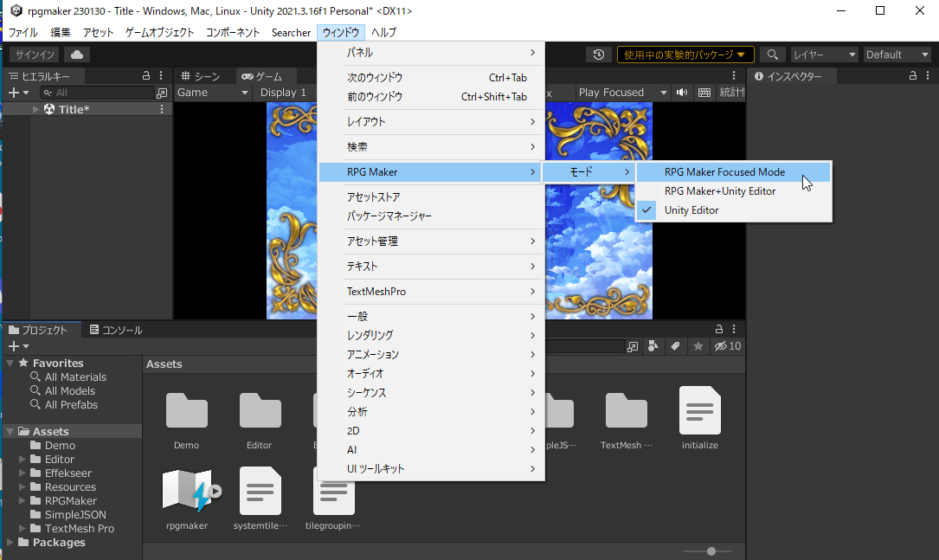The height and width of the screenshot is (560, 939).
Task: Click the search by label tag icon
Action: [675, 346]
